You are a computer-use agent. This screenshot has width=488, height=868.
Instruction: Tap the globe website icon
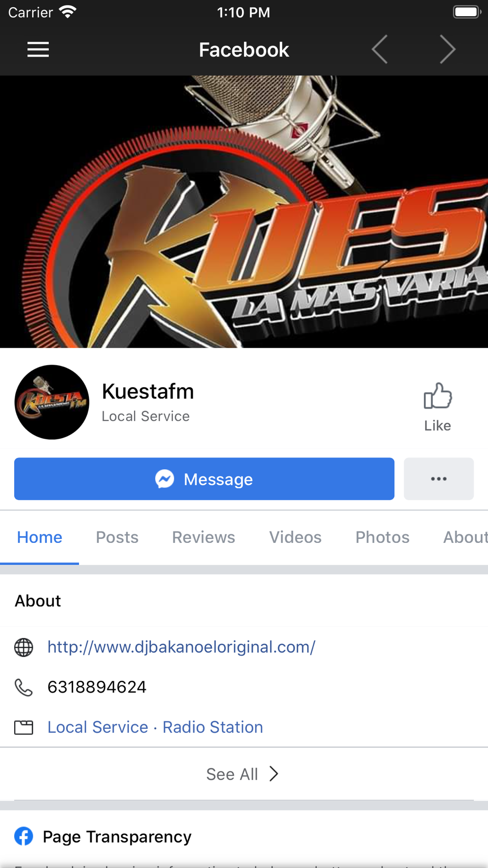[23, 647]
